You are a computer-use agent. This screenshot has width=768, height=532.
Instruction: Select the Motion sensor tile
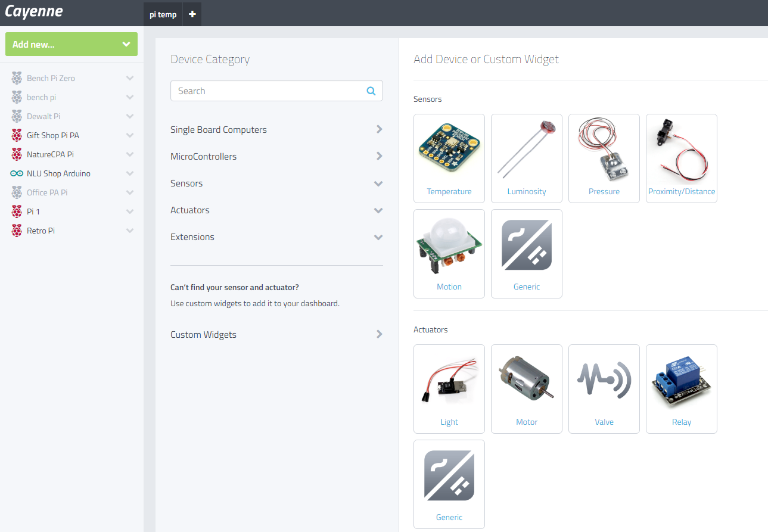tap(449, 254)
